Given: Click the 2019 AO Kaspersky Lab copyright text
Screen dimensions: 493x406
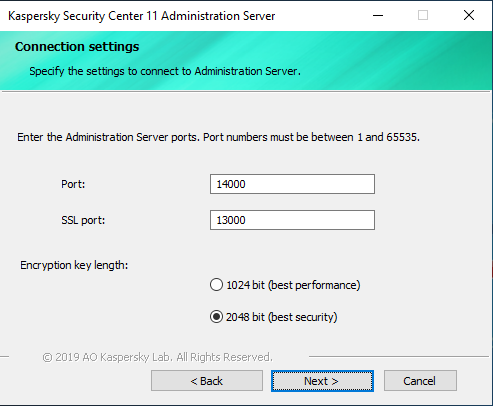Looking at the screenshot, I should tap(157, 357).
